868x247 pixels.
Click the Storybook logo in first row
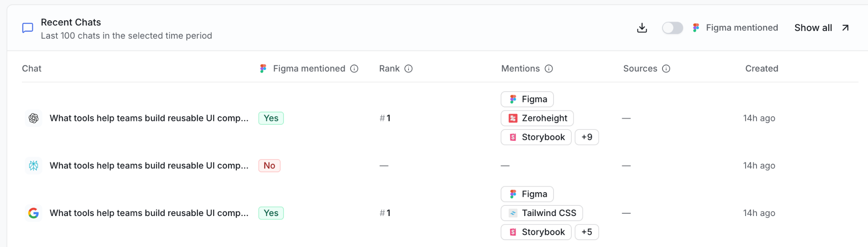pyautogui.click(x=513, y=137)
